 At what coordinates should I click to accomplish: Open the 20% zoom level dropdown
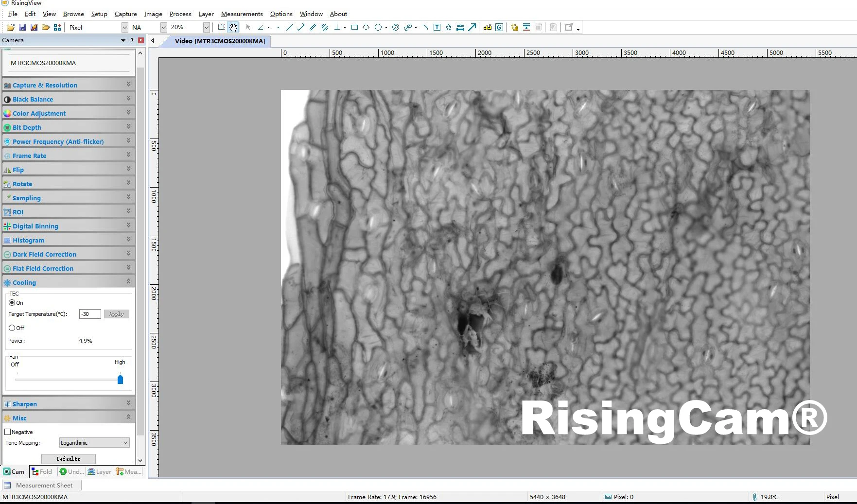click(190, 27)
